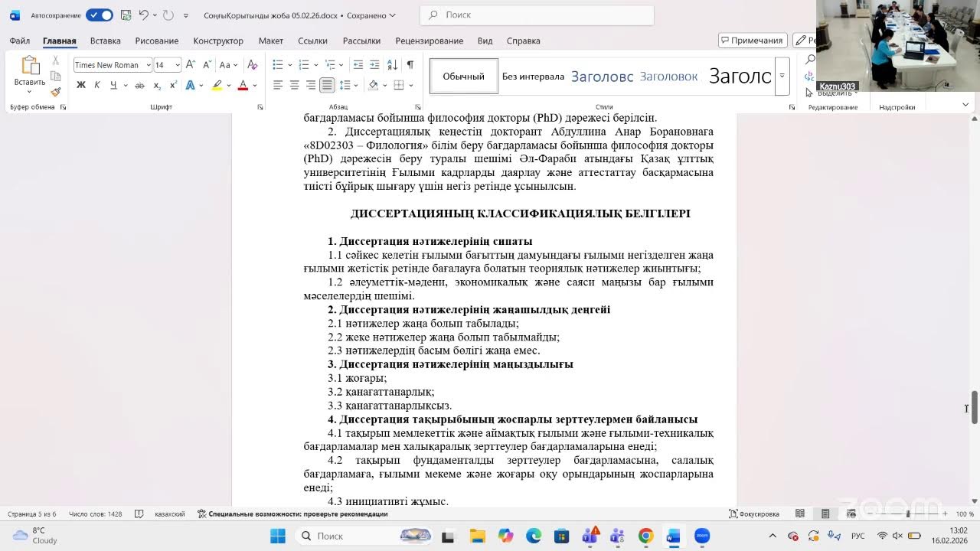Click the Paste clipboard icon
This screenshot has height=551, width=980.
(30, 65)
